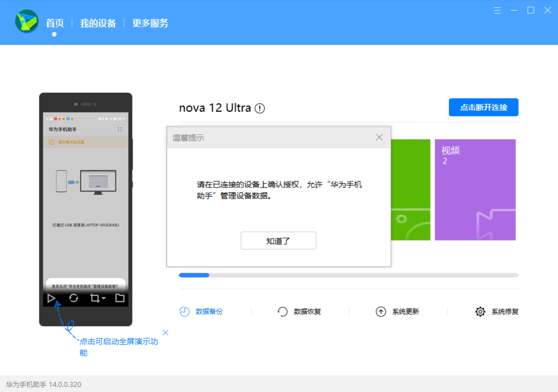Image resolution: width=558 pixels, height=392 pixels.
Task: Click the 数据备份 clock icon
Action: [185, 312]
